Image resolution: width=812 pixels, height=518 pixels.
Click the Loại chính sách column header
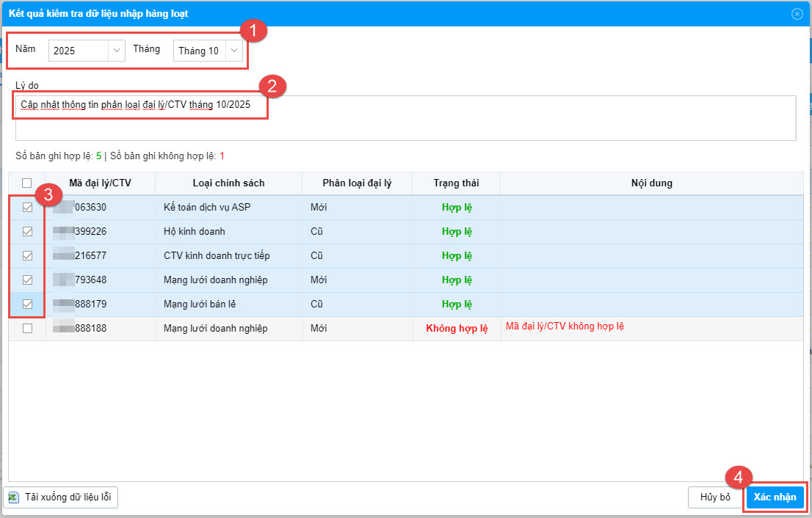(x=228, y=183)
